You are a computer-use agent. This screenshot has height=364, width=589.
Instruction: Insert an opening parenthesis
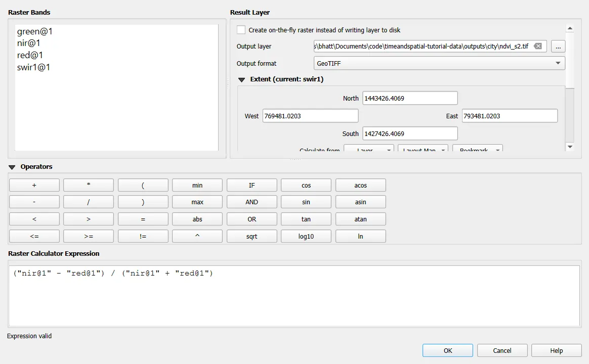pos(143,185)
